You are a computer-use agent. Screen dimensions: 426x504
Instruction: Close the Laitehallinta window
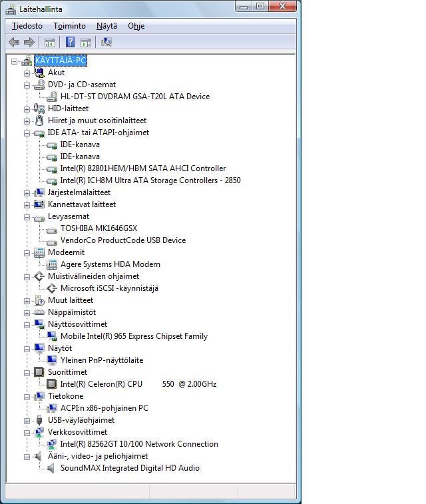[x=282, y=7]
